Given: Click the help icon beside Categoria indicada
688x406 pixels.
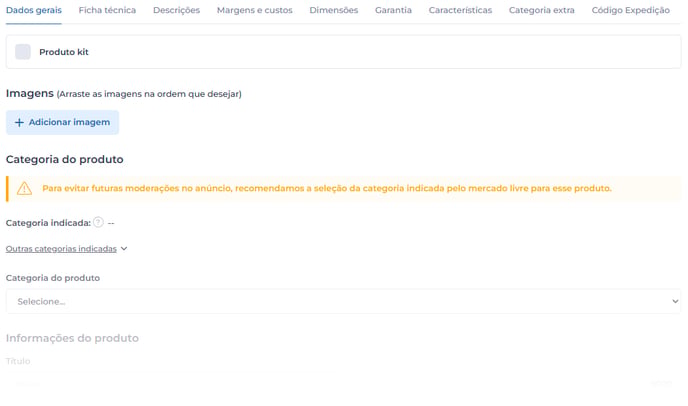Looking at the screenshot, I should pyautogui.click(x=98, y=222).
